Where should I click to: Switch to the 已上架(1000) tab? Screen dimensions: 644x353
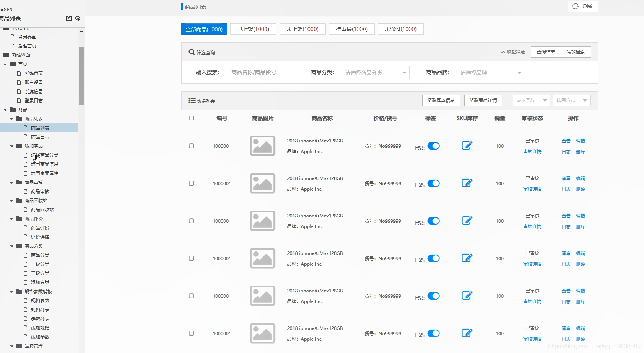253,29
